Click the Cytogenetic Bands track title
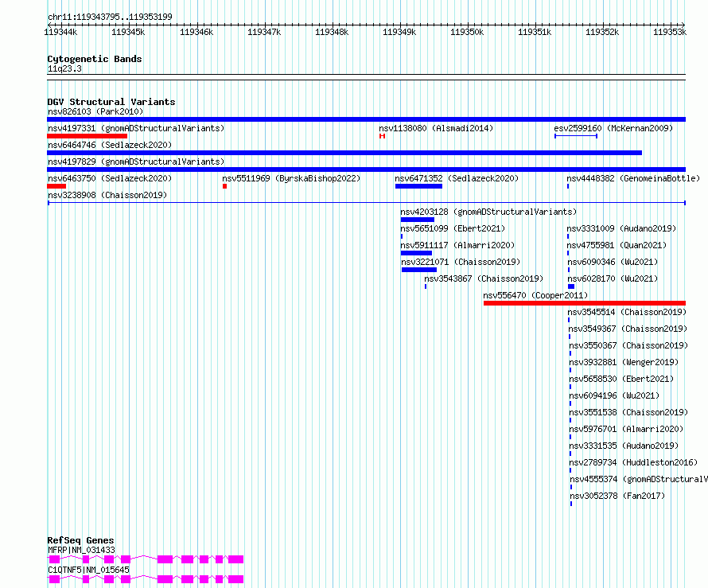The width and height of the screenshot is (708, 588). (x=95, y=59)
